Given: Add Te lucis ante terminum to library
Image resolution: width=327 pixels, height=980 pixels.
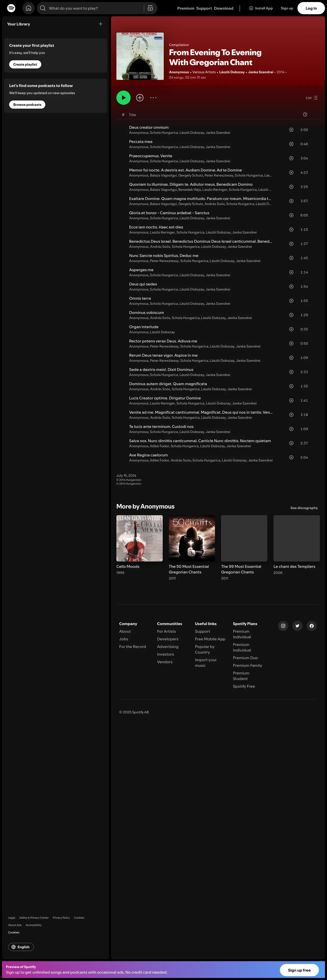Looking at the screenshot, I should 291,429.
